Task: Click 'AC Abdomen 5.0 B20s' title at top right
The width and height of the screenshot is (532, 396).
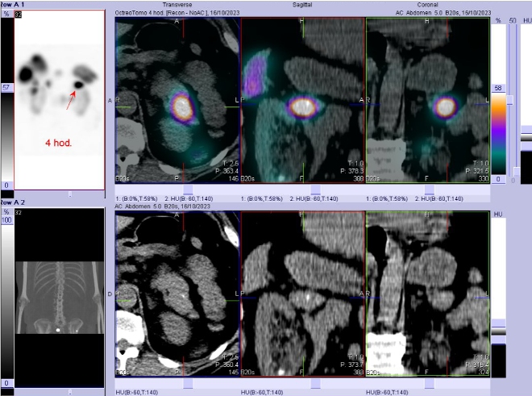Action: click(x=426, y=13)
